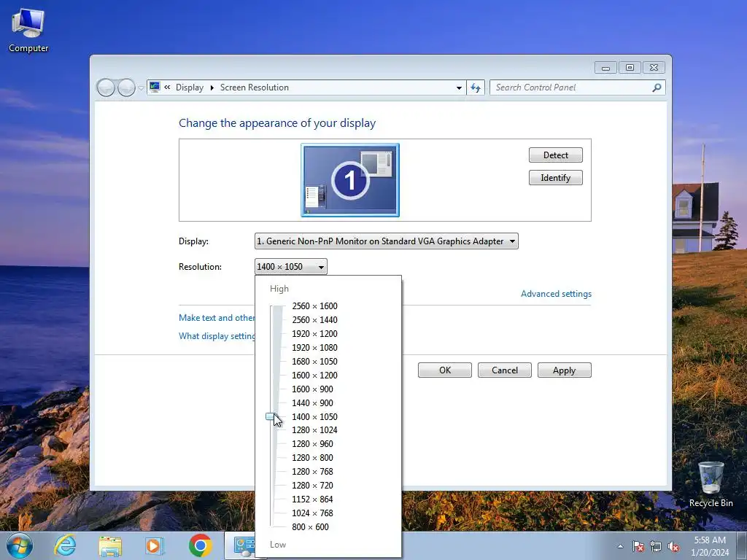Click the Forward navigation button
The image size is (747, 560).
point(126,87)
